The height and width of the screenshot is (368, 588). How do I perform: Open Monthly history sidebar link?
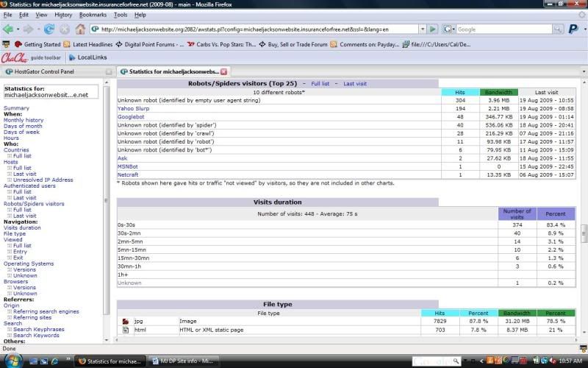pos(24,120)
